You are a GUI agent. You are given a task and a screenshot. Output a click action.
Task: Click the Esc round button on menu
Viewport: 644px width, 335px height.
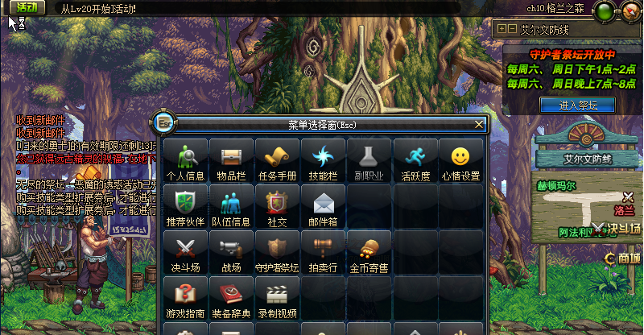[165, 123]
